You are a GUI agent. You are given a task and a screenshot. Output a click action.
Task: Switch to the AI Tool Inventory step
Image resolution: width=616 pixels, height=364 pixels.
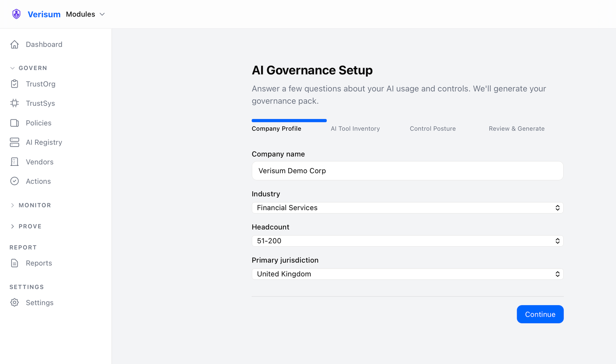355,129
